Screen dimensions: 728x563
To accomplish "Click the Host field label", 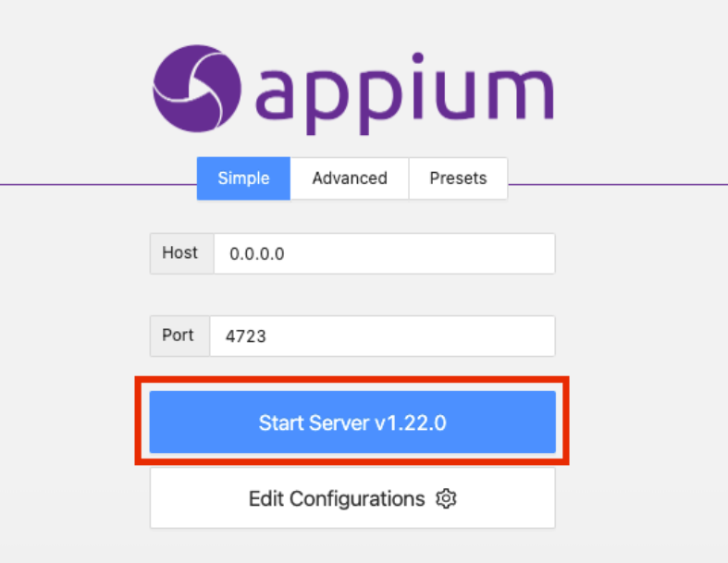I will click(179, 253).
